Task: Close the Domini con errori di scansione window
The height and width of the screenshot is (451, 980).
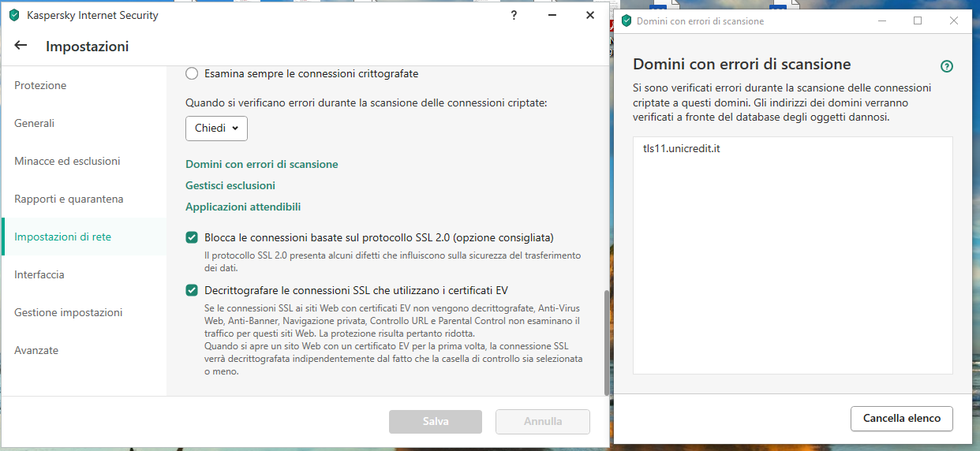Action: coord(954,21)
